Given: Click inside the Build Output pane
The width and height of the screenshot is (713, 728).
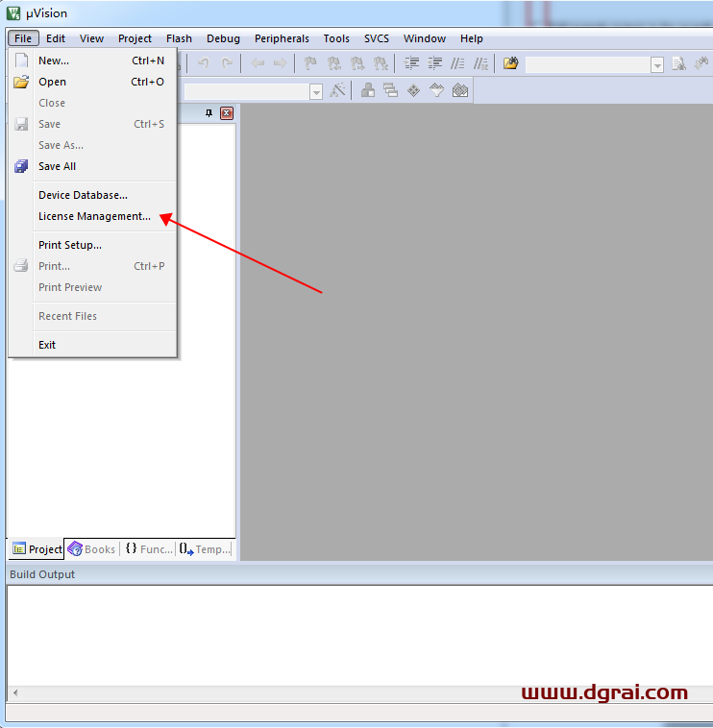Looking at the screenshot, I should [356, 634].
